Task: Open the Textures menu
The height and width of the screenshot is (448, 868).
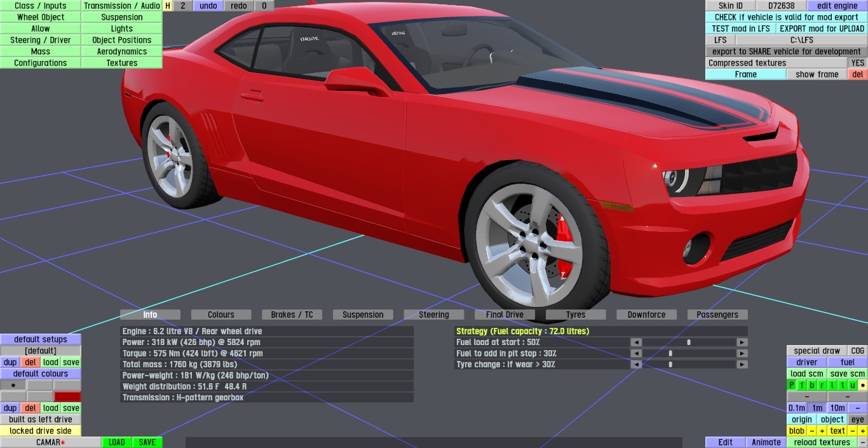Action: (x=122, y=63)
